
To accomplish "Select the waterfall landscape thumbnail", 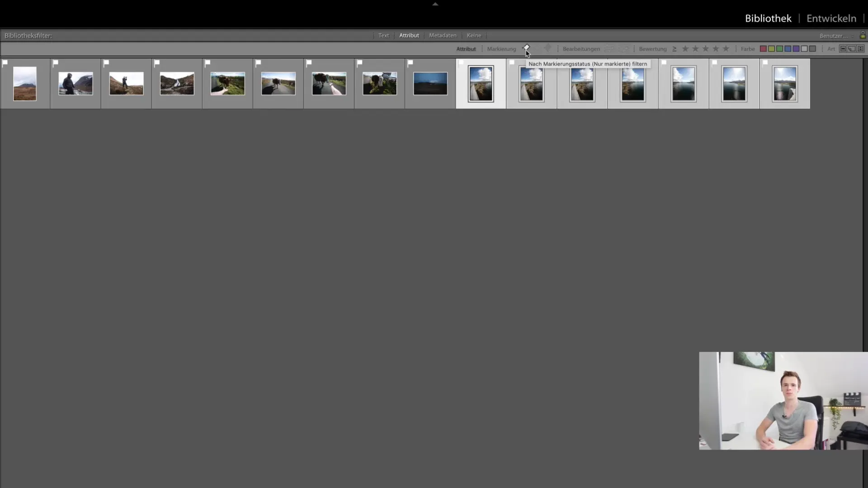I will point(177,84).
